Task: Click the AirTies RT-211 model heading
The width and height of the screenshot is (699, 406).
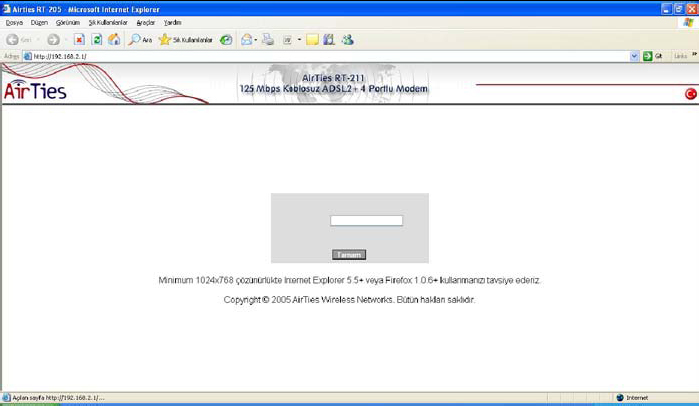Action: pyautogui.click(x=333, y=78)
